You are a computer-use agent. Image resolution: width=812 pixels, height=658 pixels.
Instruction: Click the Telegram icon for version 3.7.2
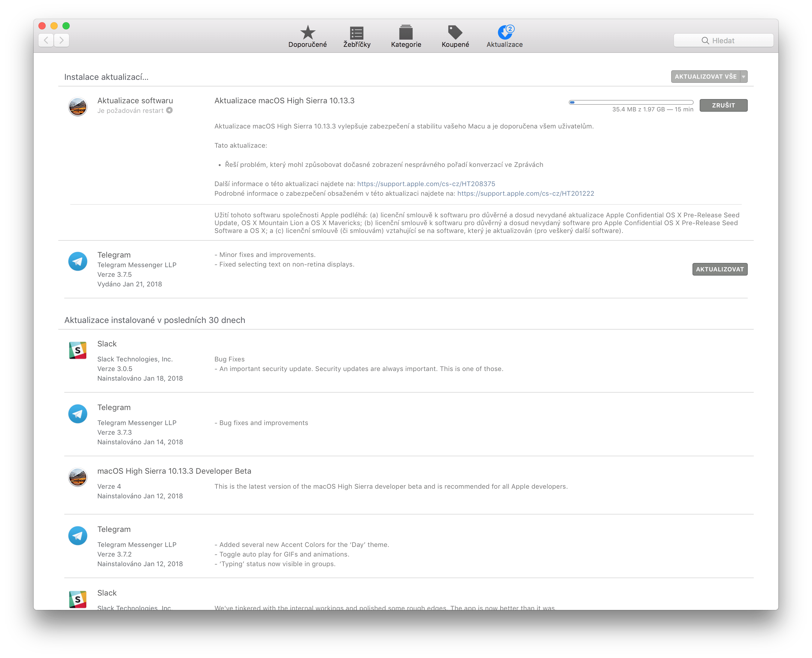click(78, 536)
